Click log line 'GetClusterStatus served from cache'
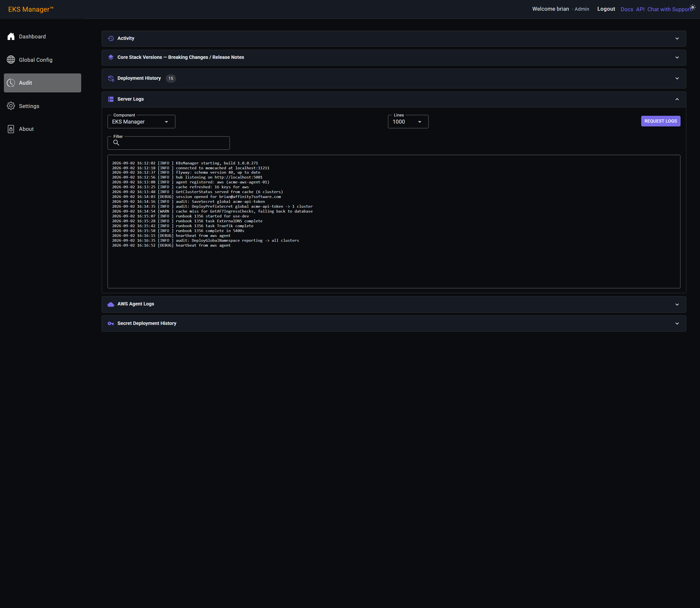 (x=197, y=192)
